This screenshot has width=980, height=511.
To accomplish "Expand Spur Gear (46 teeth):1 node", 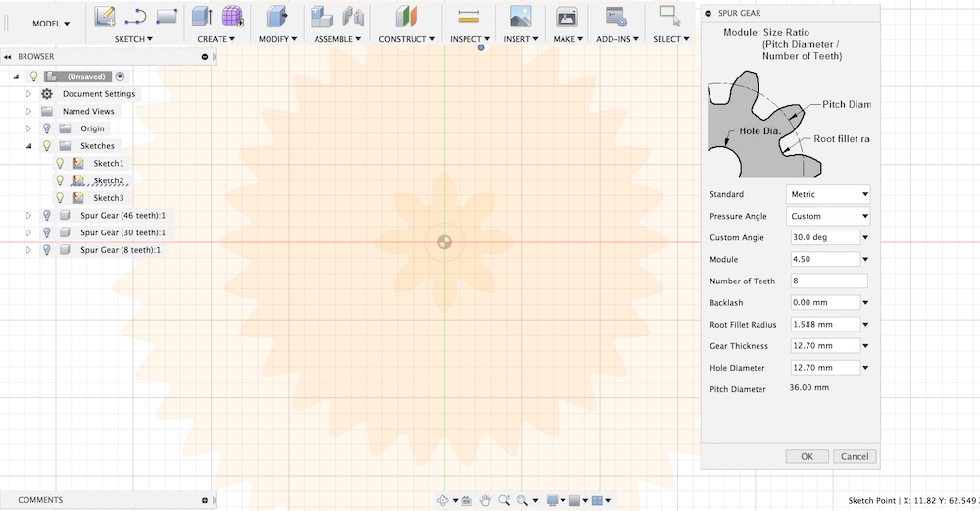I will [x=28, y=215].
